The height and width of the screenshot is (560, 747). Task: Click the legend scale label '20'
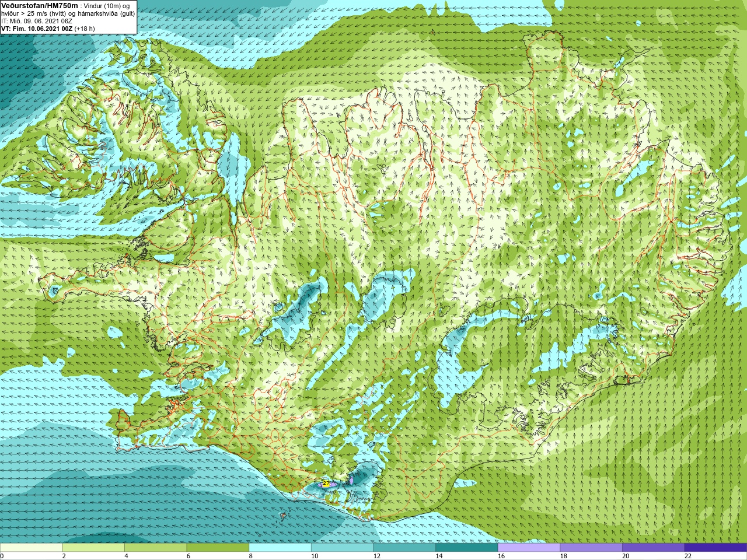click(x=626, y=556)
